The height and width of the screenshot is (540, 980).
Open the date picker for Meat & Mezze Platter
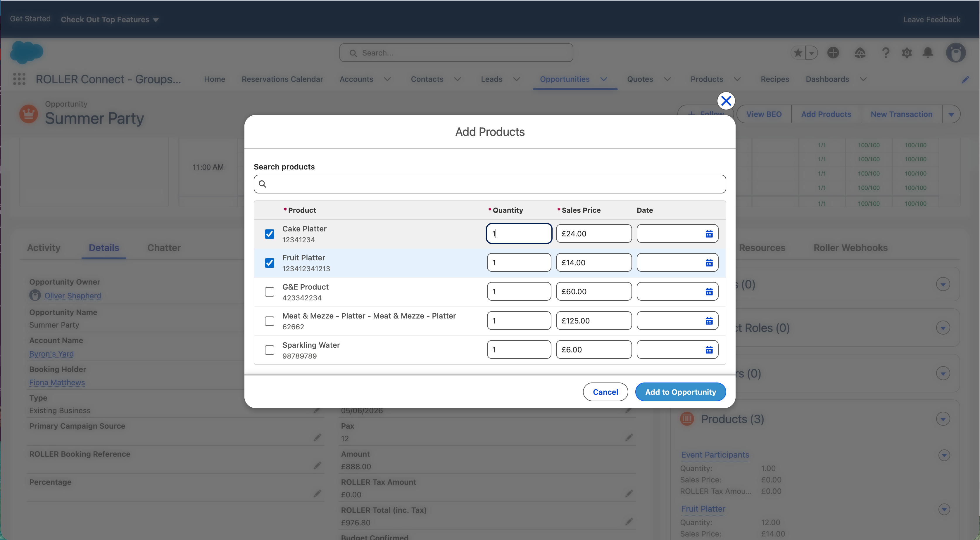[709, 321]
